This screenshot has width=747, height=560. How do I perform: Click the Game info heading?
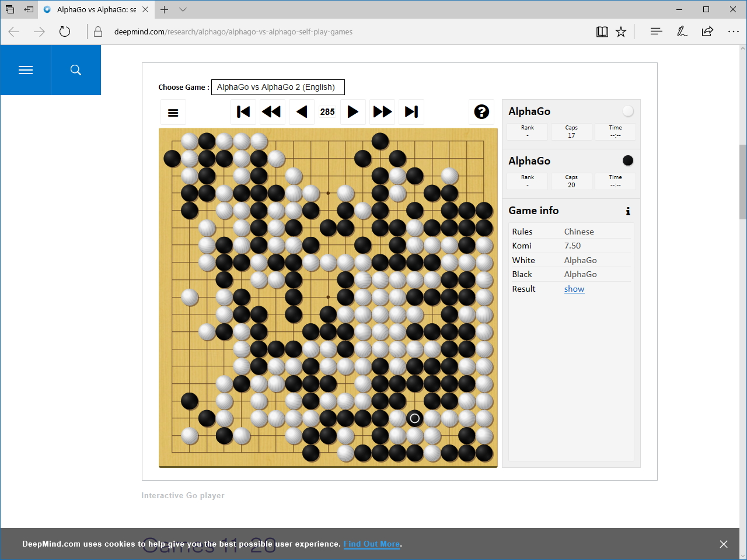533,211
